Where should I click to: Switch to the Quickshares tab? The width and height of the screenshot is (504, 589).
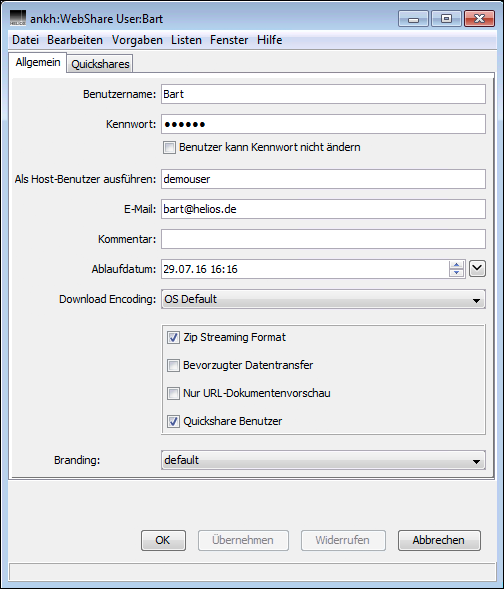(100, 64)
